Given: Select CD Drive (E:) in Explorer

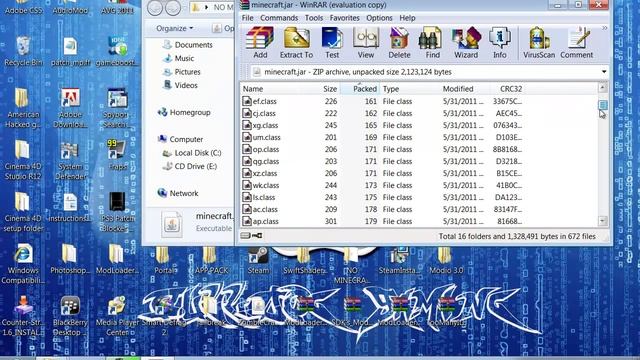Looking at the screenshot, I should click(x=190, y=166).
